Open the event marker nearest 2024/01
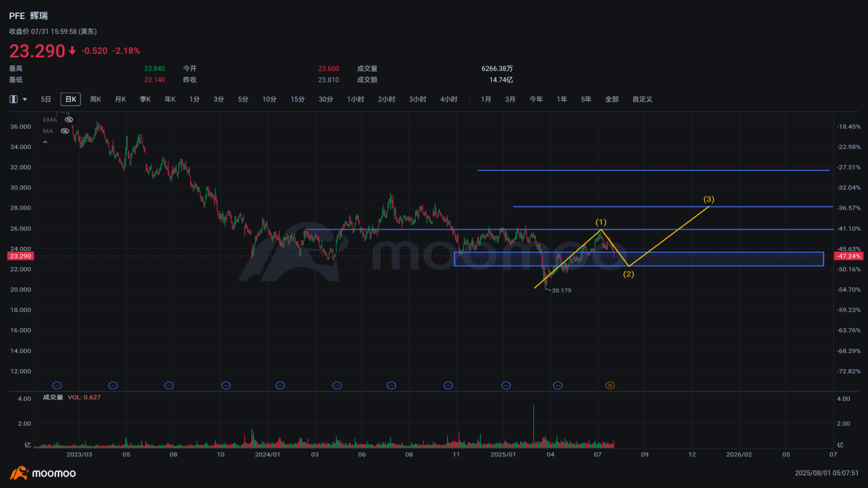 [280, 386]
